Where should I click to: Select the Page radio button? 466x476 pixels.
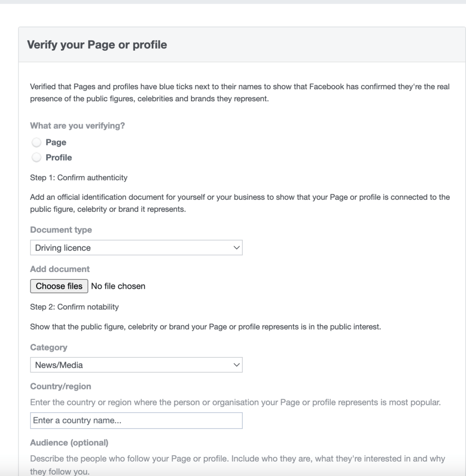tap(36, 142)
